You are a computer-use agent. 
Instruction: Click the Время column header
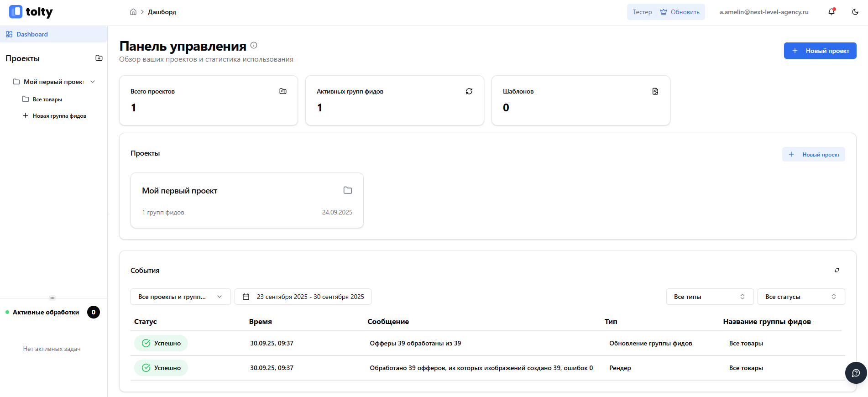(261, 321)
